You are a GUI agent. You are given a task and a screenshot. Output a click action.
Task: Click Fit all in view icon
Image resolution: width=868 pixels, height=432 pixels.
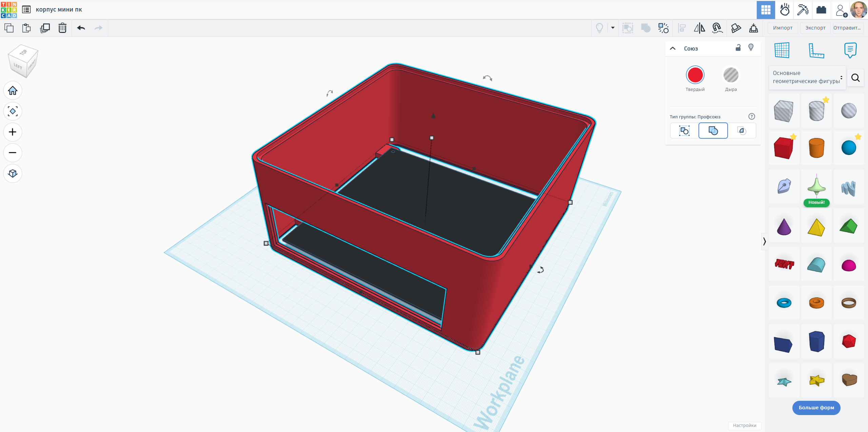pos(13,111)
